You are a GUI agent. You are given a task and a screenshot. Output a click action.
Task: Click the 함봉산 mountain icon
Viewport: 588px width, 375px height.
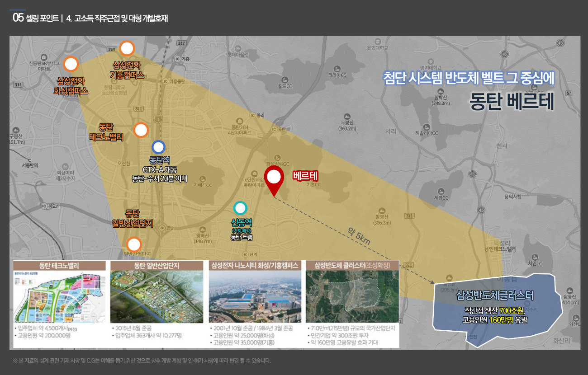tap(382, 211)
